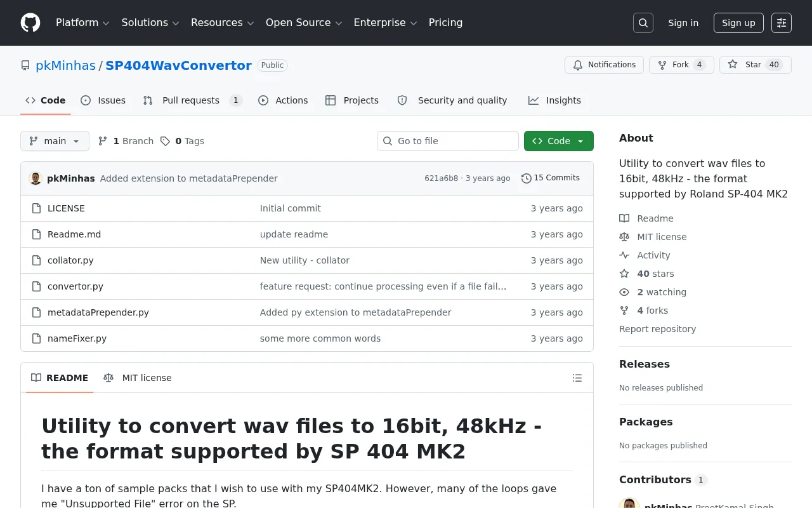Click the Fork icon

pos(662,65)
